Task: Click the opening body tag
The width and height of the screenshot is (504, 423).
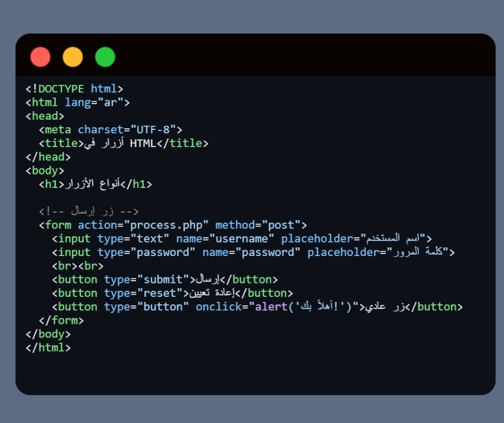Action: [45, 171]
